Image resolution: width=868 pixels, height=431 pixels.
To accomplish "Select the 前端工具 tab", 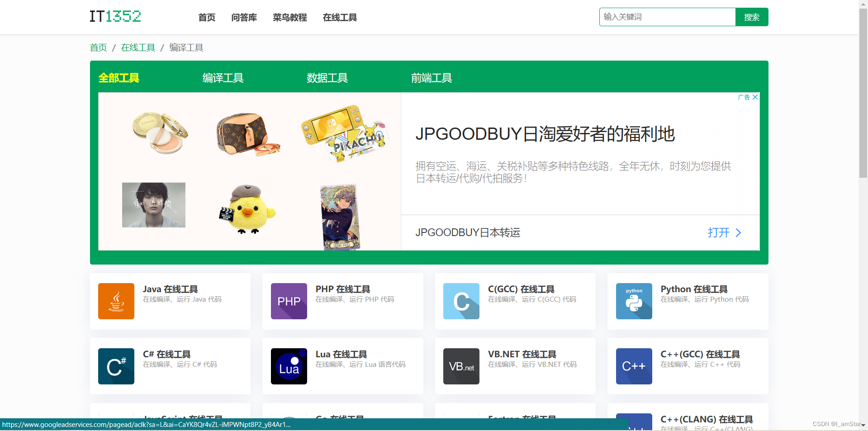I will tap(432, 78).
